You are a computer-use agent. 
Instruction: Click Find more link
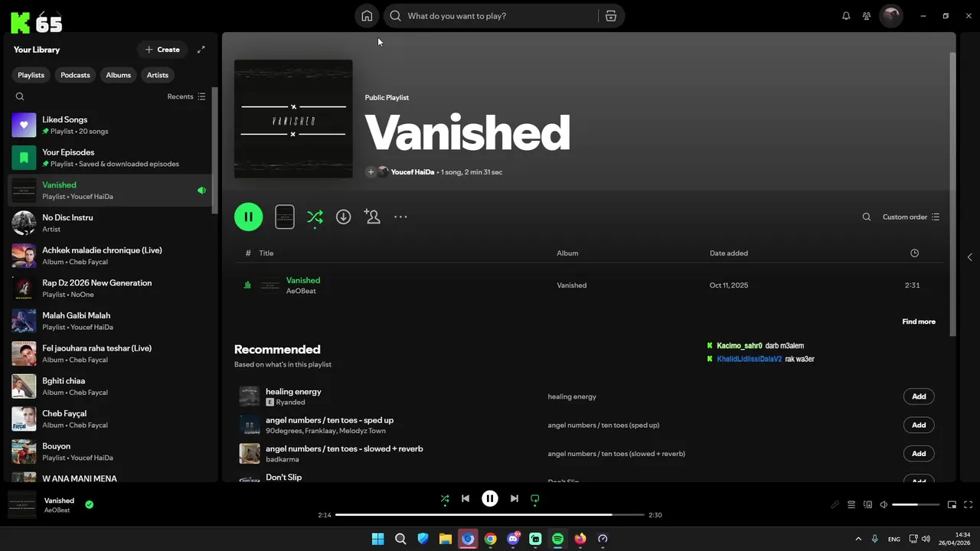pos(919,321)
